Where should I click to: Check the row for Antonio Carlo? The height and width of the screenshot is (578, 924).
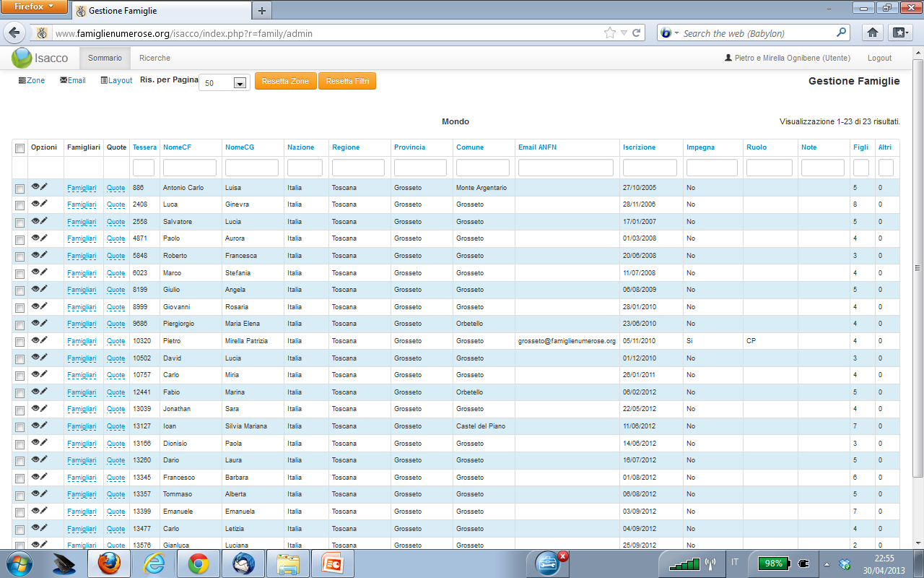pyautogui.click(x=19, y=189)
